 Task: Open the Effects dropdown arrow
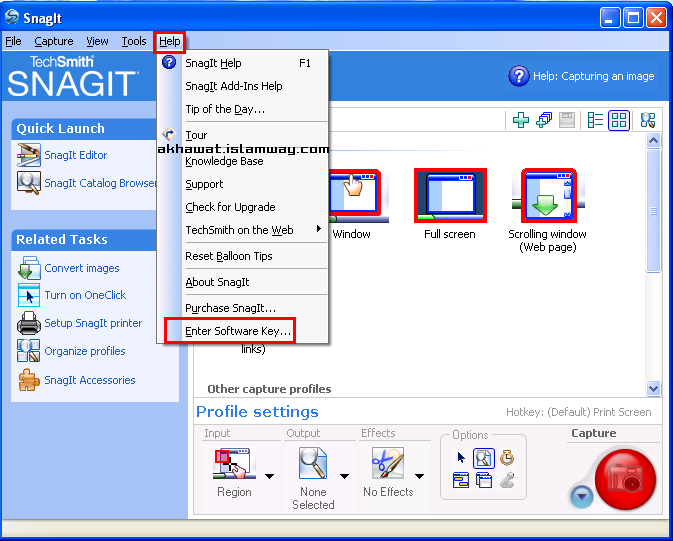click(x=419, y=476)
